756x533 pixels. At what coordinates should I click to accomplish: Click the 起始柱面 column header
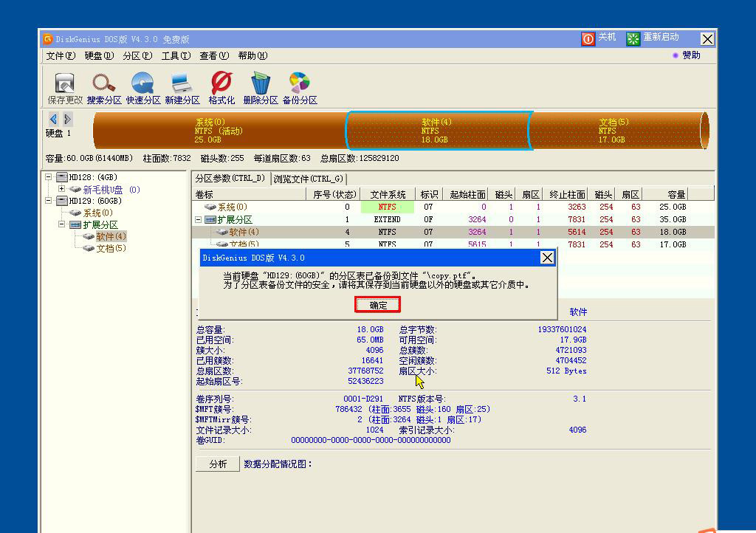click(467, 195)
